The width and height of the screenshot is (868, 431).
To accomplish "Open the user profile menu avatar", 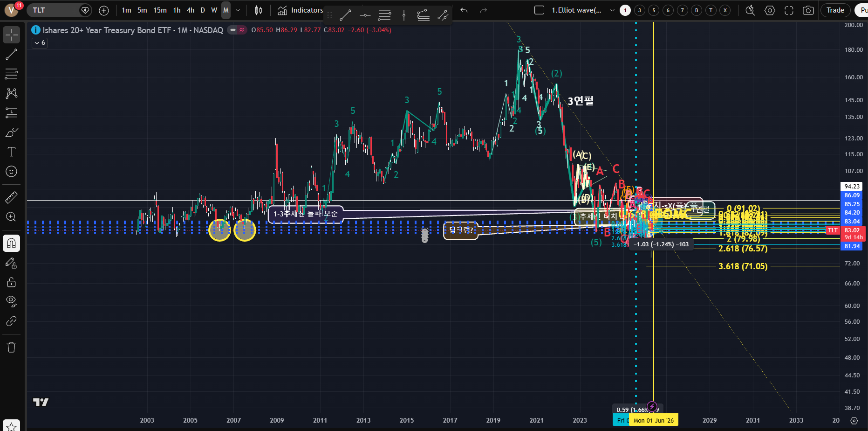I will click(11, 10).
